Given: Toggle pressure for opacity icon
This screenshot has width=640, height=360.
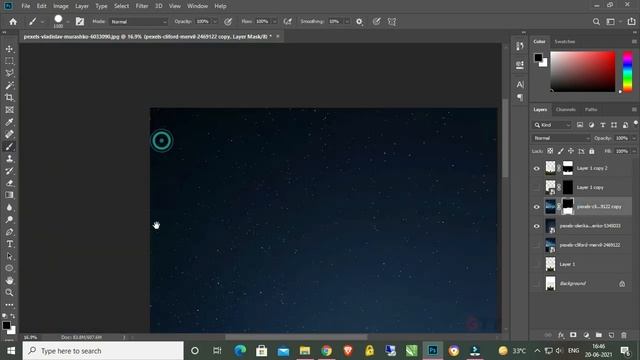Looking at the screenshot, I should pos(228,22).
